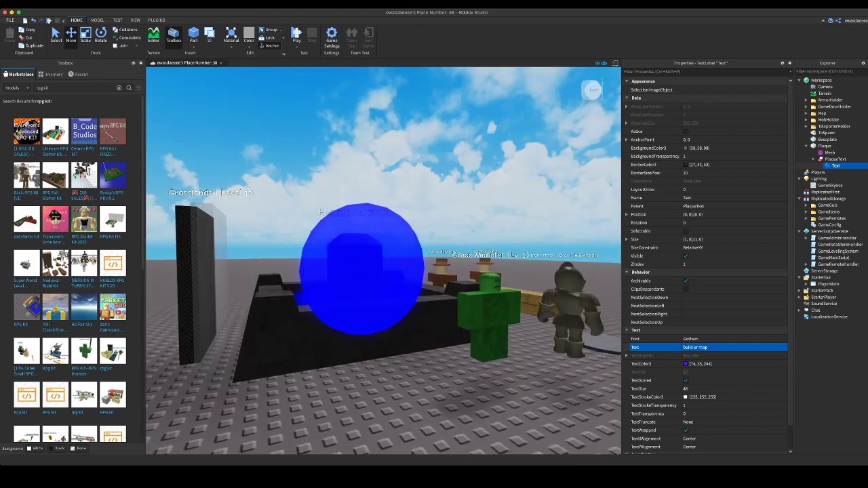Group the selected objects

click(269, 30)
